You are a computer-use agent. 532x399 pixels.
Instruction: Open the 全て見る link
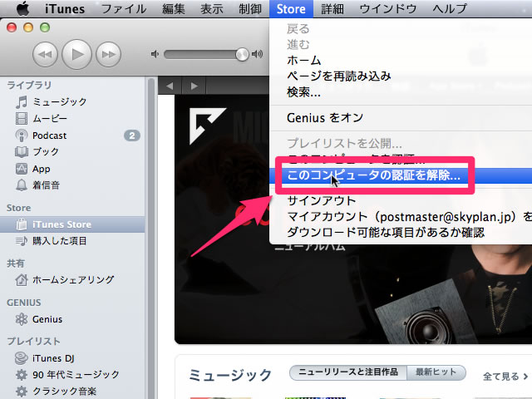[505, 376]
